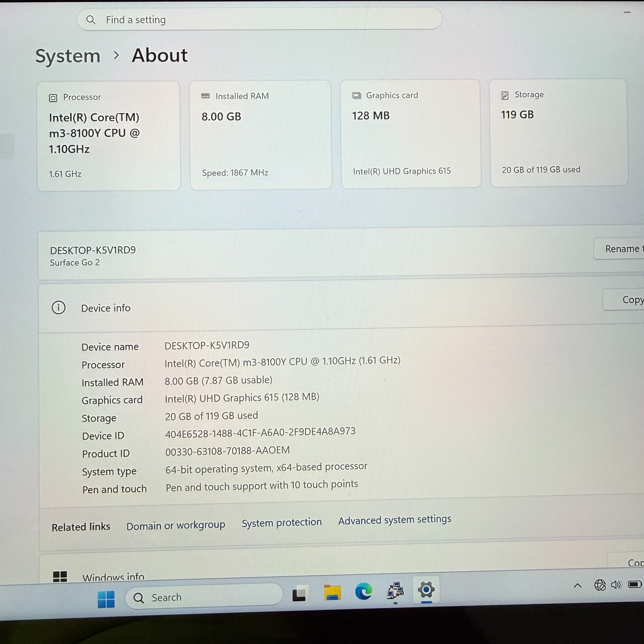Image resolution: width=644 pixels, height=644 pixels.
Task: Click the Speed: 1867 MHz text
Action: tap(235, 173)
